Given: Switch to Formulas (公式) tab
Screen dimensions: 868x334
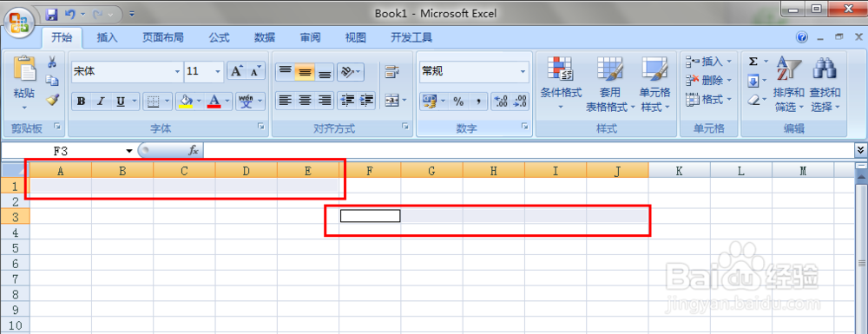Looking at the screenshot, I should (219, 37).
